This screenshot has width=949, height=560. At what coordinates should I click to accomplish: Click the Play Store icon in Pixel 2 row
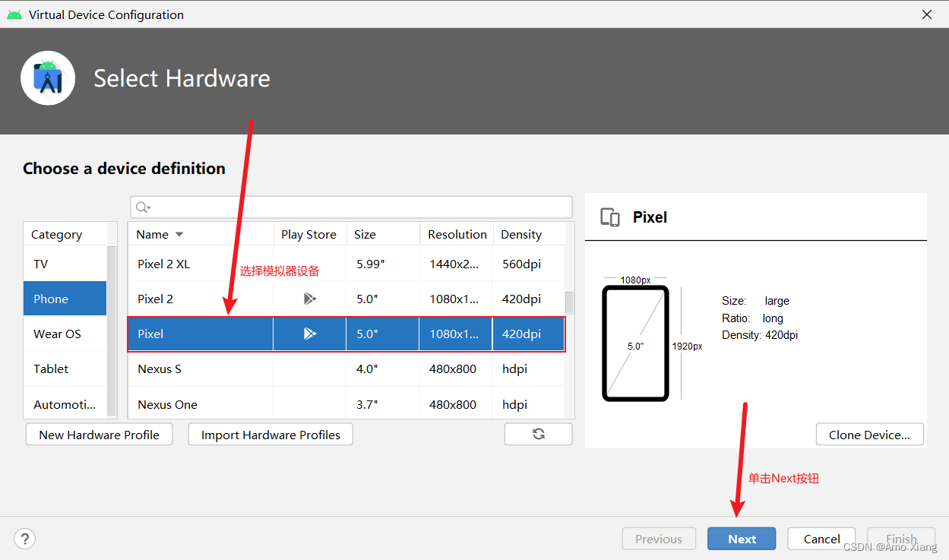click(x=309, y=299)
